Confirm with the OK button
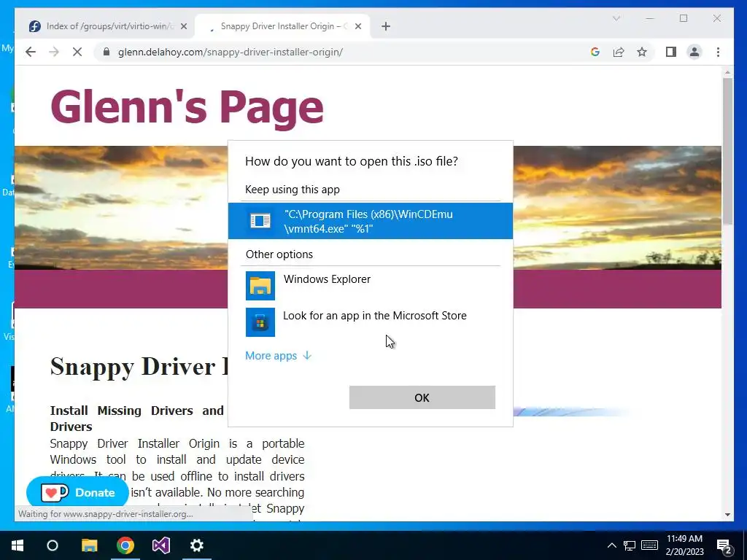This screenshot has width=747, height=560. [x=422, y=397]
